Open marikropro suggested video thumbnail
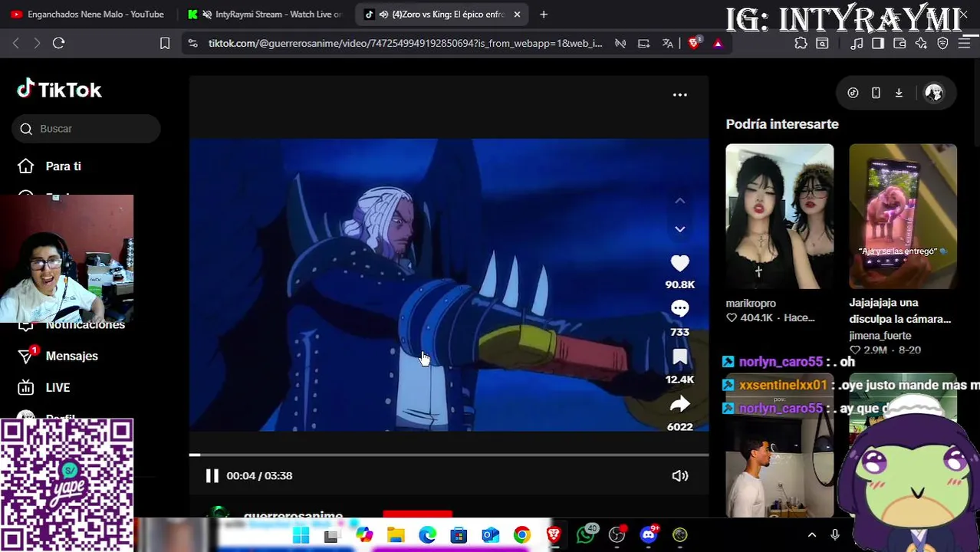Image resolution: width=980 pixels, height=552 pixels. pos(779,216)
